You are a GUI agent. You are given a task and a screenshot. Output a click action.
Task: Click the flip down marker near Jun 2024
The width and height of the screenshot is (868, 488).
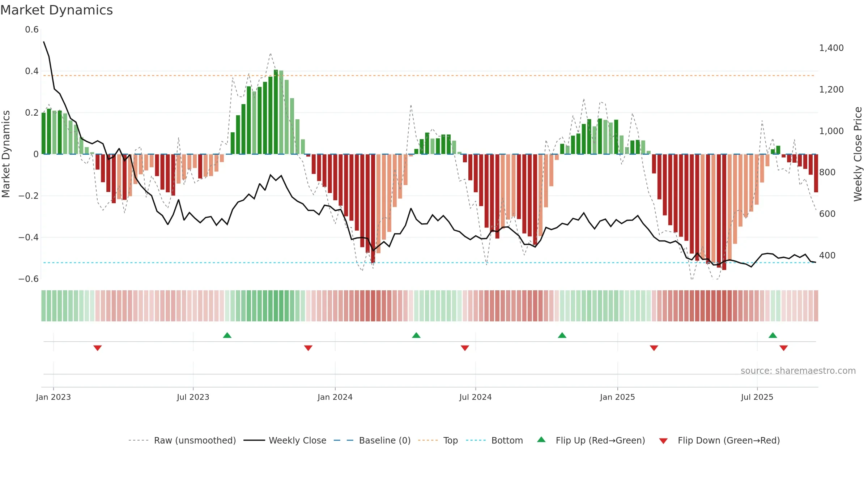point(465,348)
